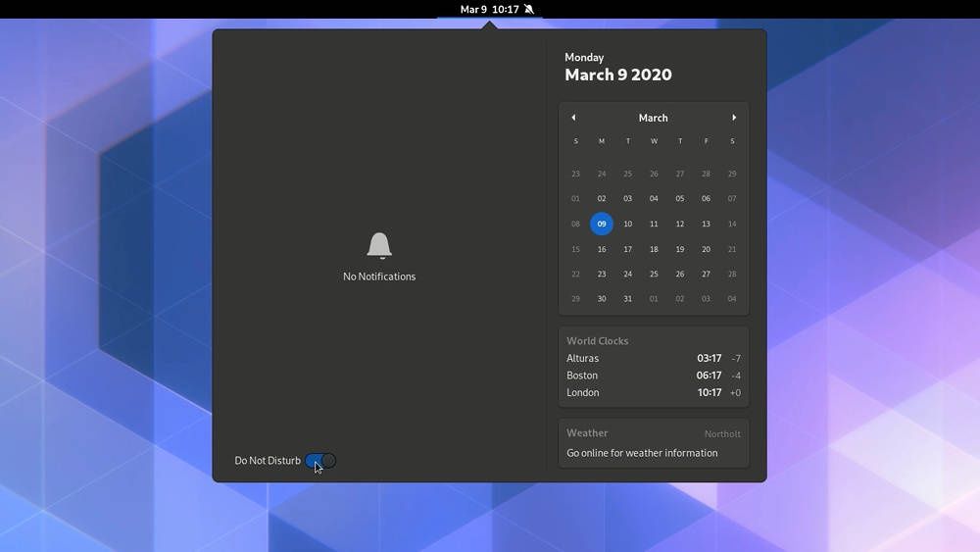
Task: Select March 16 in calendar
Action: click(x=602, y=249)
